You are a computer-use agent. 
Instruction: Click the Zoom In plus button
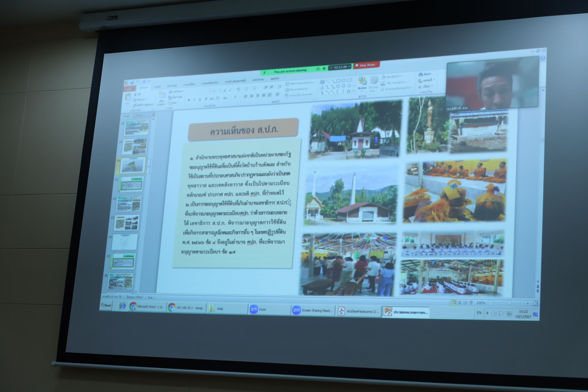[527, 303]
